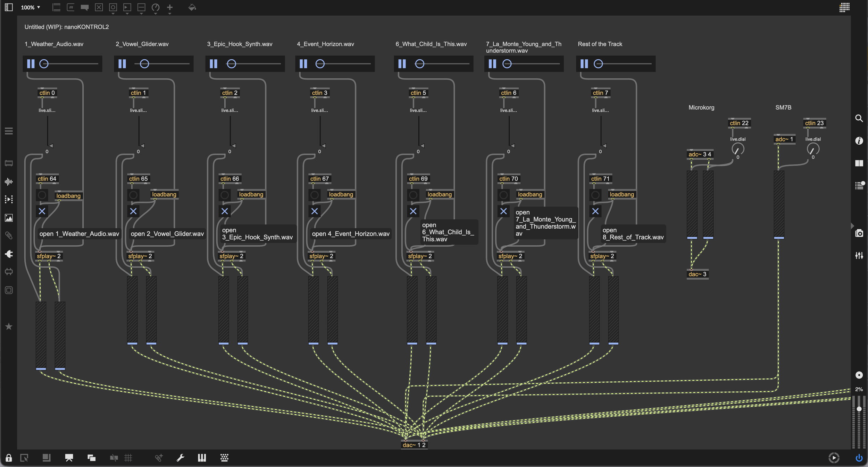868x467 pixels.
Task: Click the 3_Epic_Hook_Synth playbar position slider
Action: (x=254, y=64)
